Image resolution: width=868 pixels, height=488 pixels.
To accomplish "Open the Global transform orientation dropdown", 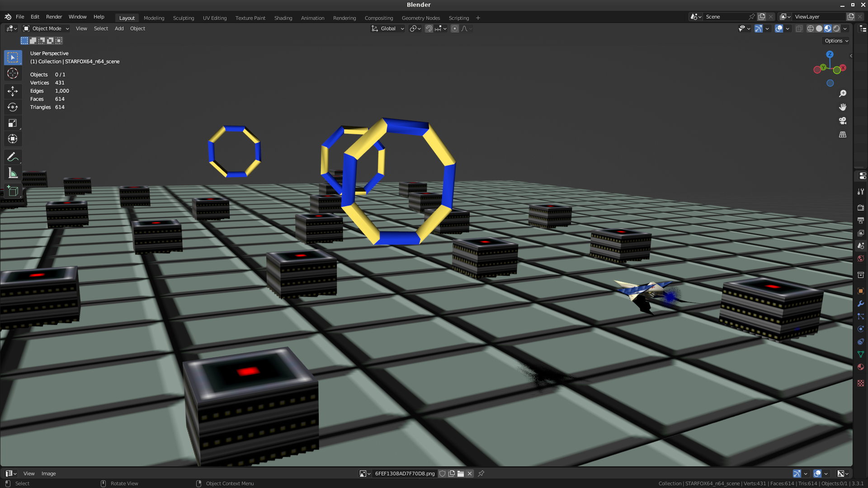I will click(388, 28).
